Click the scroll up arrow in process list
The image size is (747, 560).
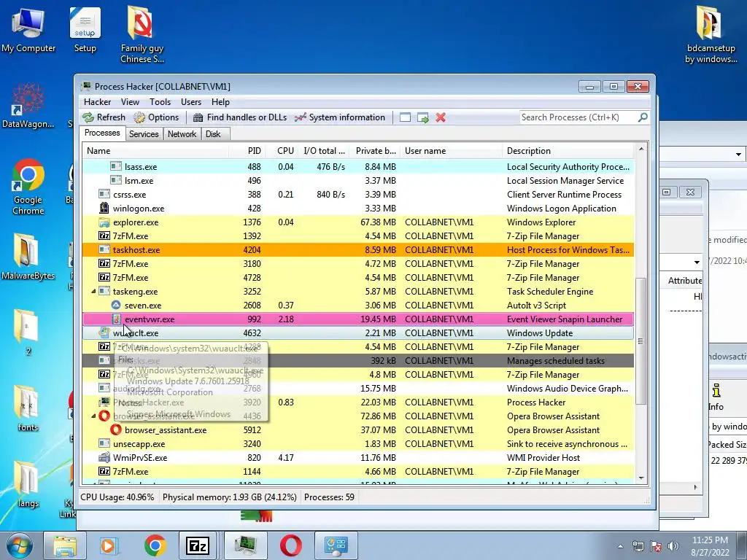click(641, 149)
